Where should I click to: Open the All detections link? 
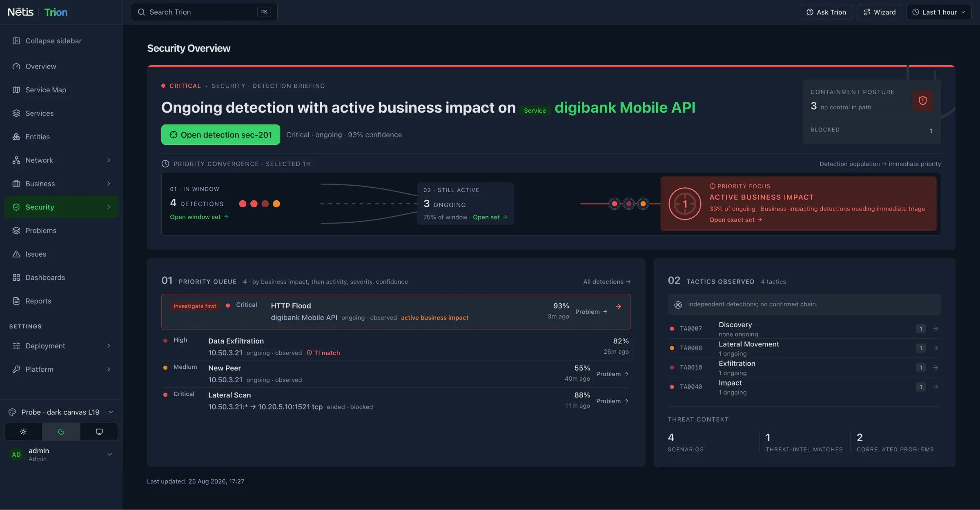pyautogui.click(x=607, y=282)
